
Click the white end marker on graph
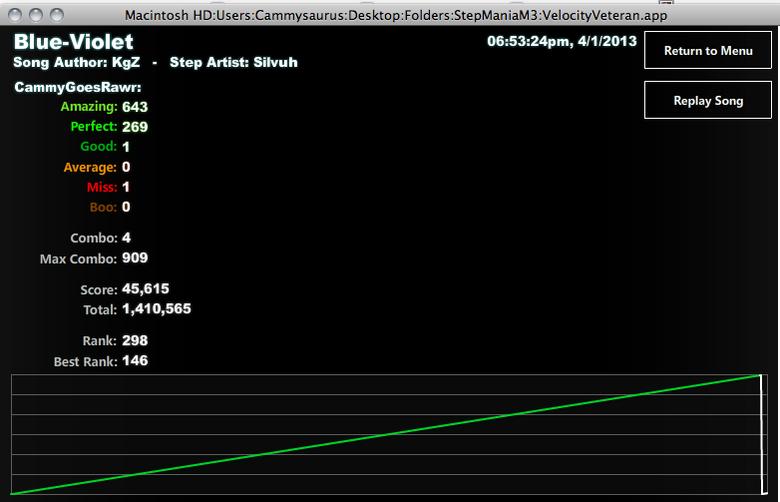[x=763, y=434]
